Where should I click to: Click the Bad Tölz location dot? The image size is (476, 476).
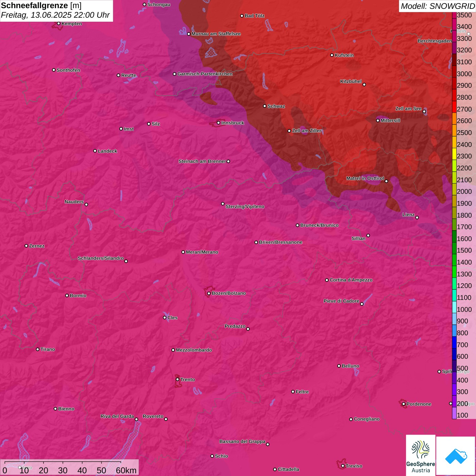[x=242, y=16]
